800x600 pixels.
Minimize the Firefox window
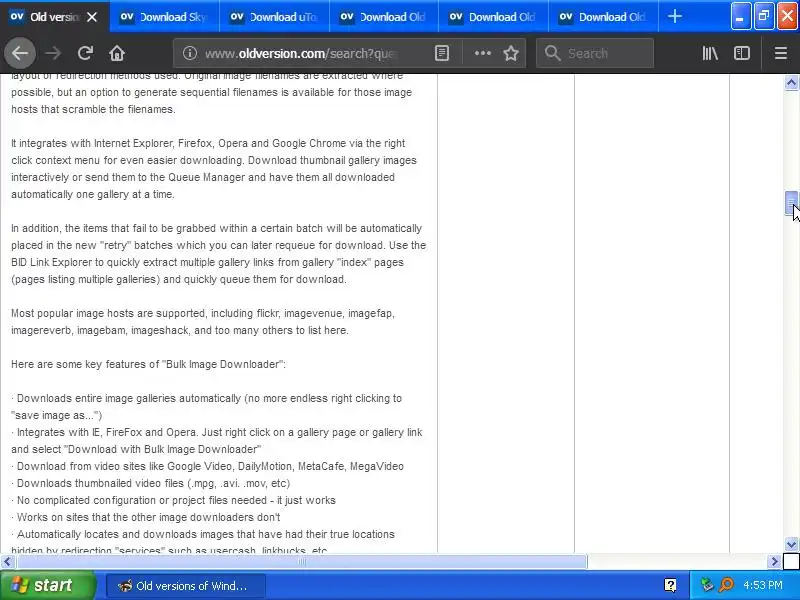tap(740, 16)
